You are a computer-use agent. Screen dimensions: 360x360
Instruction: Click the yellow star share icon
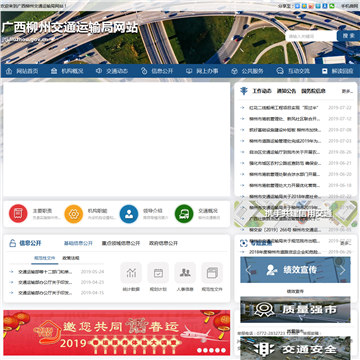tap(304, 6)
